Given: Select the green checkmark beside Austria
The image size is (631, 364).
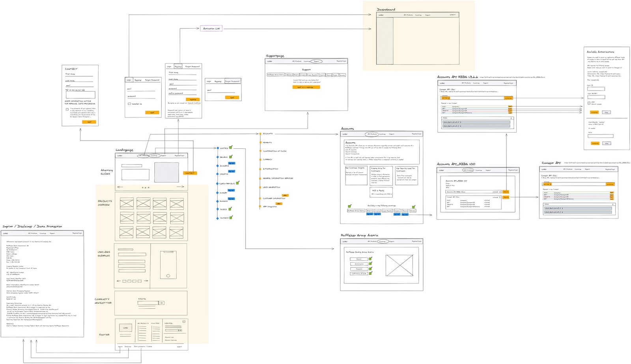Looking at the screenshot, I should click(x=231, y=147).
